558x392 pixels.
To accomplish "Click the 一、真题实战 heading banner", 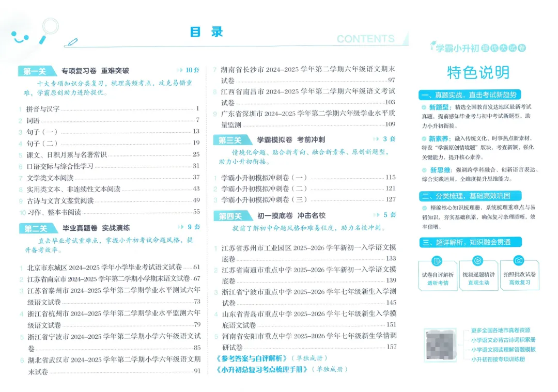I will [470, 95].
